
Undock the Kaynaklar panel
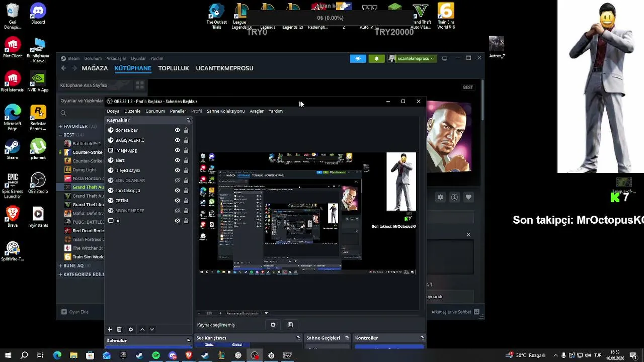(x=189, y=120)
